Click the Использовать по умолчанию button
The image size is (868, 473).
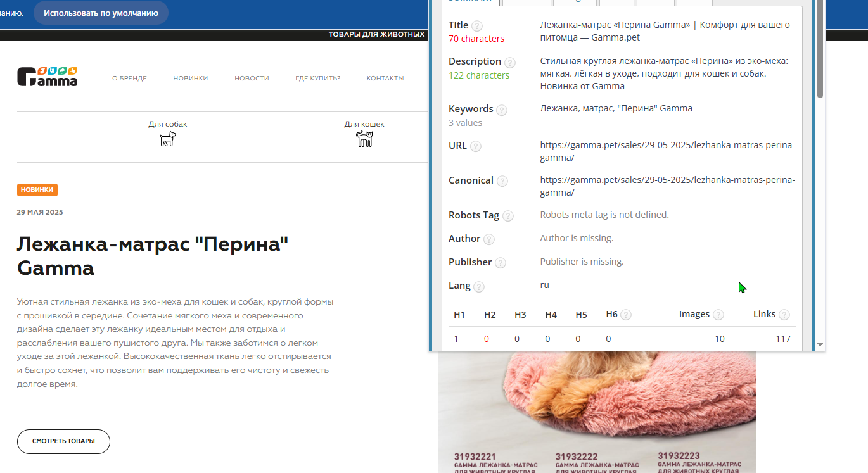point(101,13)
